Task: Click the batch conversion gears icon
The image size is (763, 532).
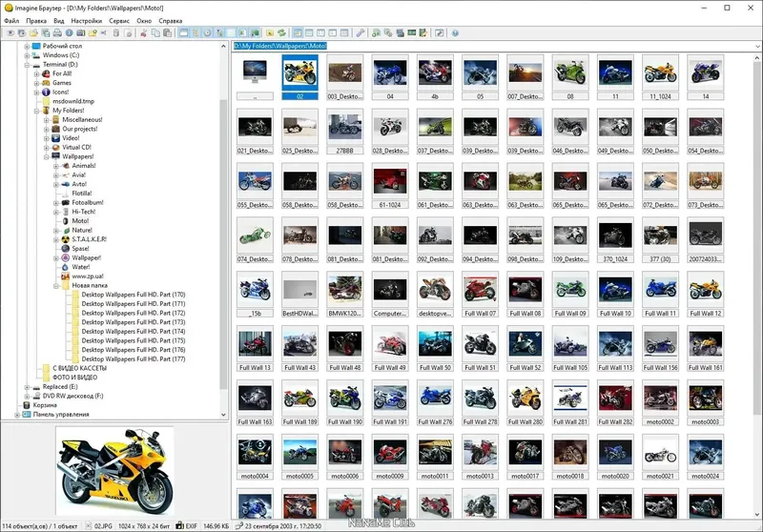Action: coord(388,33)
